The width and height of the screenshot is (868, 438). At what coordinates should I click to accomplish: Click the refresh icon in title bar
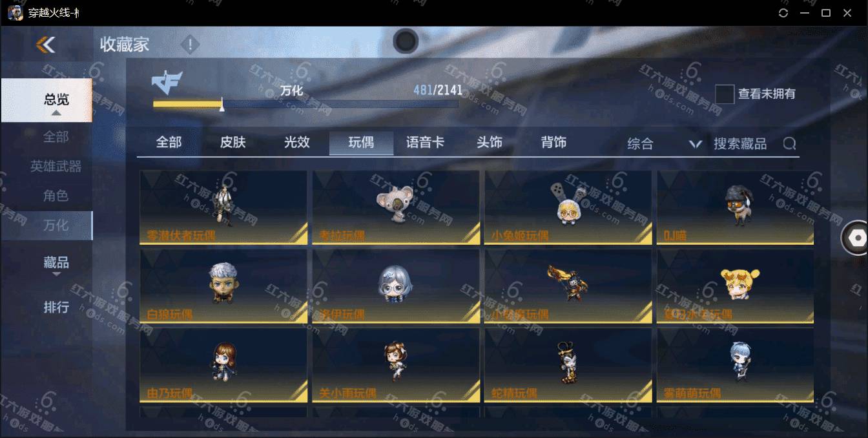click(783, 13)
